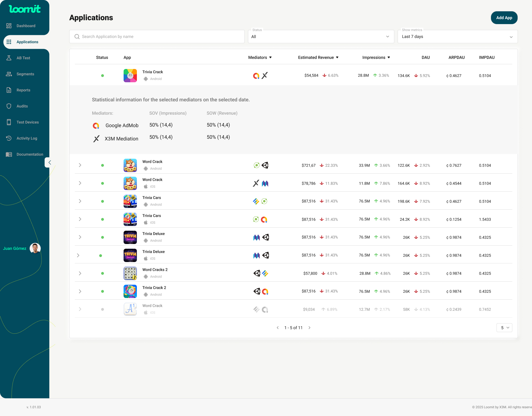Open the Status filter dropdown

click(x=321, y=37)
